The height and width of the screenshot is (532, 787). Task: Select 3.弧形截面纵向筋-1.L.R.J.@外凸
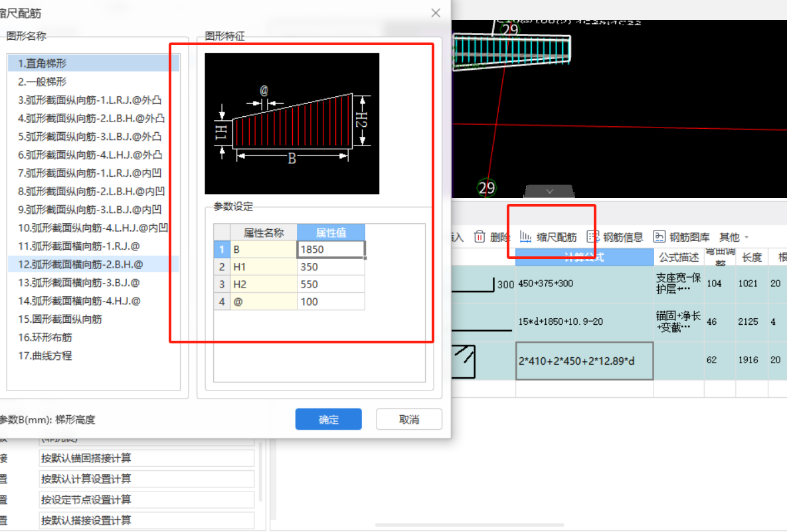(94, 100)
